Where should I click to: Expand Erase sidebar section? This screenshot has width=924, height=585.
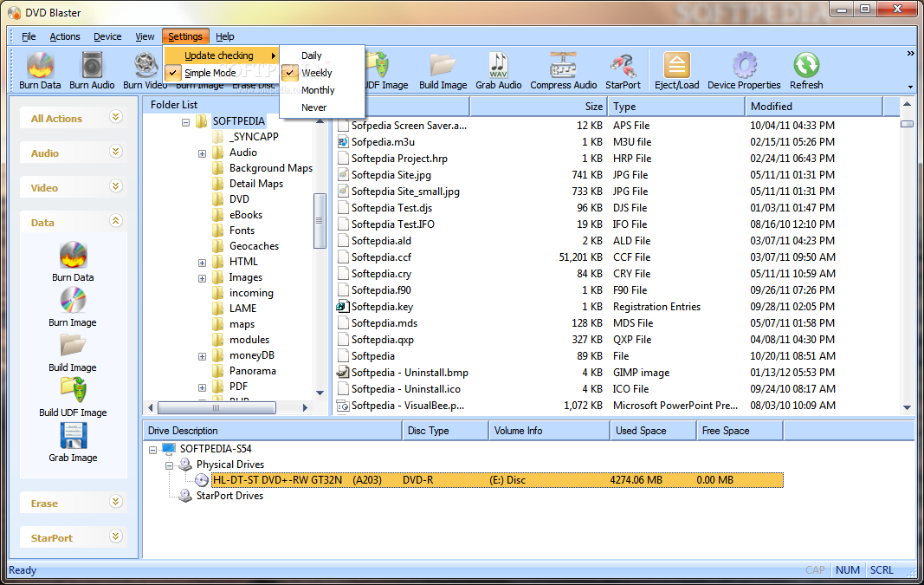click(x=115, y=502)
